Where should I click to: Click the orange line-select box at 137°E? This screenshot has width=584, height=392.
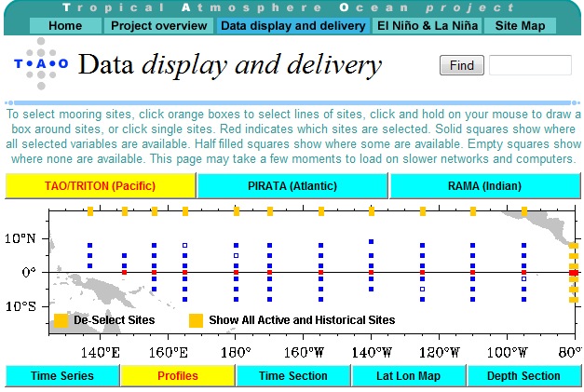[90, 211]
